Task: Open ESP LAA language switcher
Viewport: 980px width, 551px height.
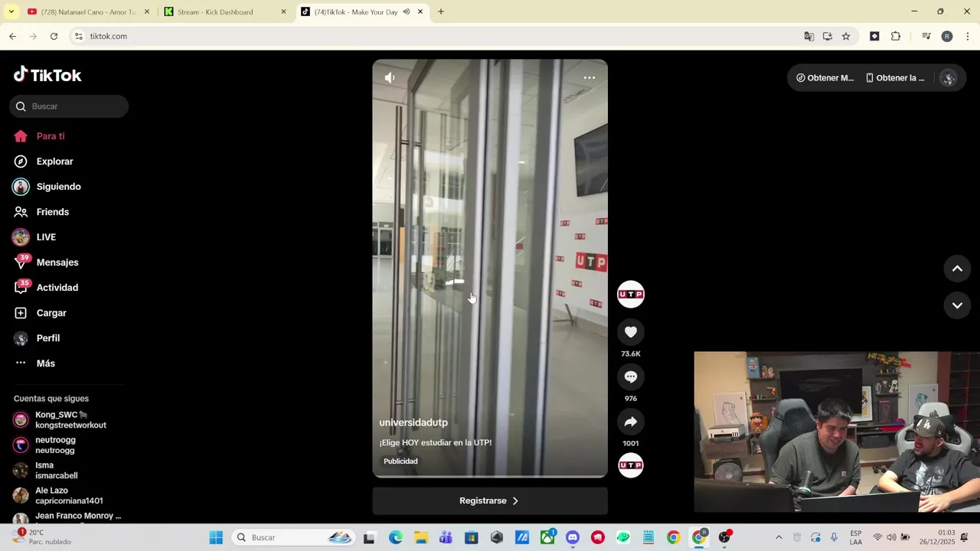Action: coord(856,537)
